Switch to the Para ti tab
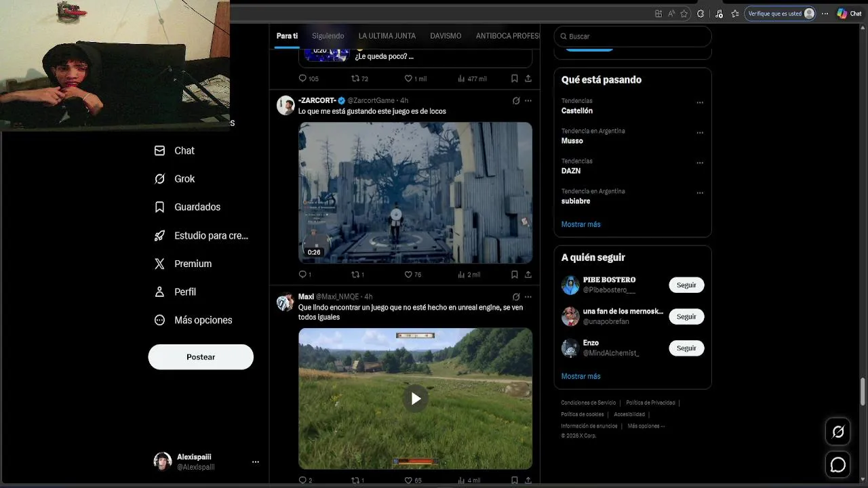The height and width of the screenshot is (488, 868). (x=287, y=36)
